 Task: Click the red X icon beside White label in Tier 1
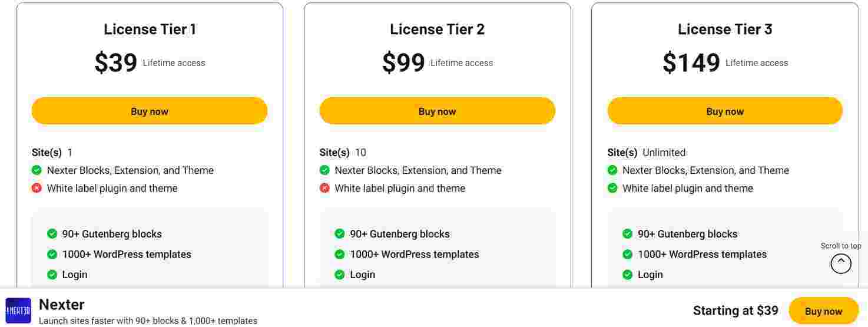pyautogui.click(x=37, y=188)
